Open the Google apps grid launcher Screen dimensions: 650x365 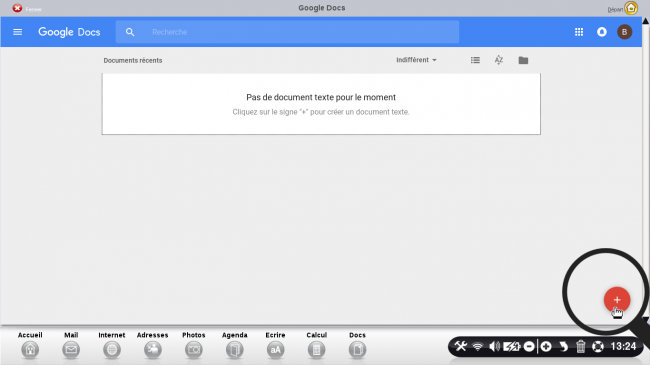(x=579, y=32)
